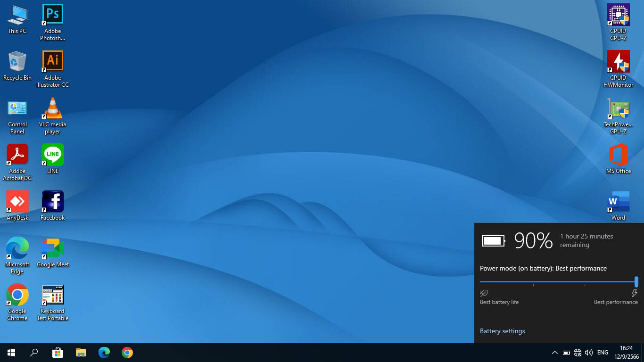
Task: Open Word desktop shortcut
Action: [618, 206]
